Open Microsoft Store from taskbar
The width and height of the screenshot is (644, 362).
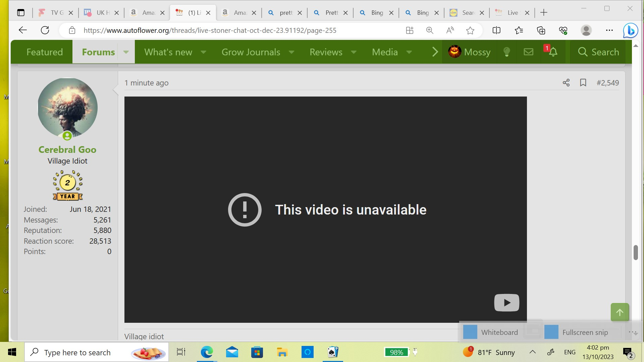(x=257, y=352)
